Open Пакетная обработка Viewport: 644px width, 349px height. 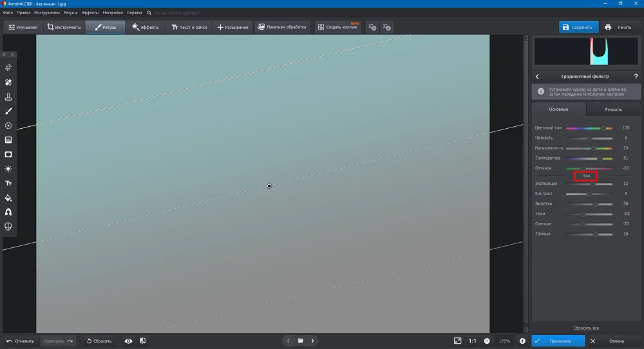[282, 27]
